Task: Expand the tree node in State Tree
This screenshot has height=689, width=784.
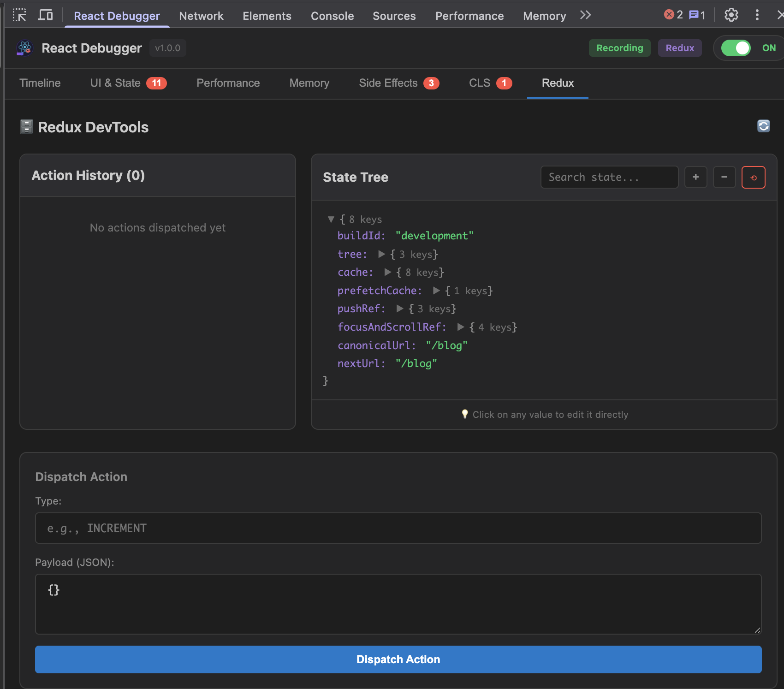Action: [382, 254]
